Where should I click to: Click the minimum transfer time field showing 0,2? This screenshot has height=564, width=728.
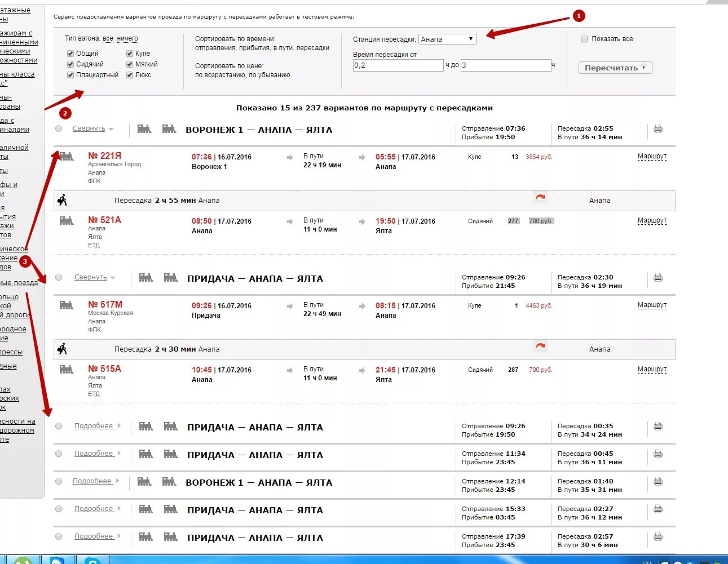click(398, 65)
